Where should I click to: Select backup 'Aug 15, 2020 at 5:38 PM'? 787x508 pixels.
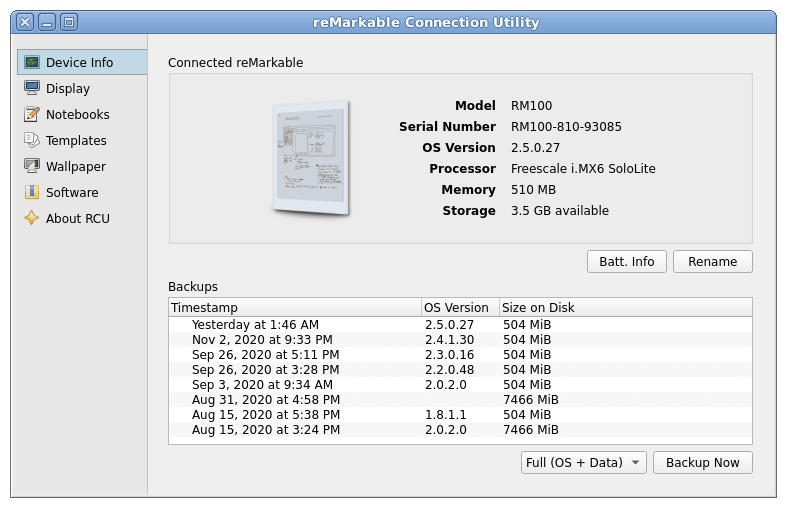pyautogui.click(x=460, y=415)
